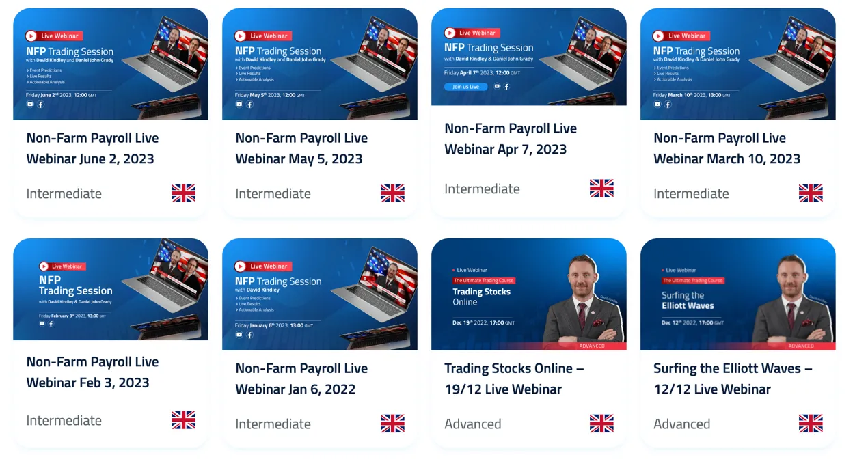Click the UK flag on Jan 6 webinar card
The height and width of the screenshot is (468, 868).
tap(392, 424)
